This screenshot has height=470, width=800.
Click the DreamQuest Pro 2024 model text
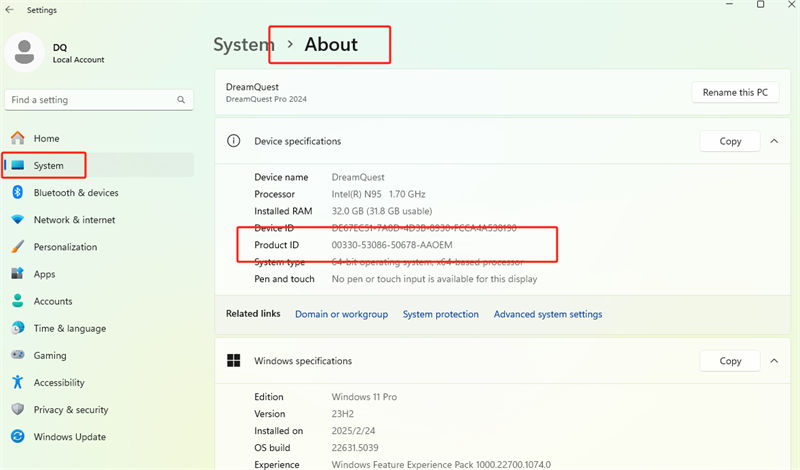click(x=266, y=99)
